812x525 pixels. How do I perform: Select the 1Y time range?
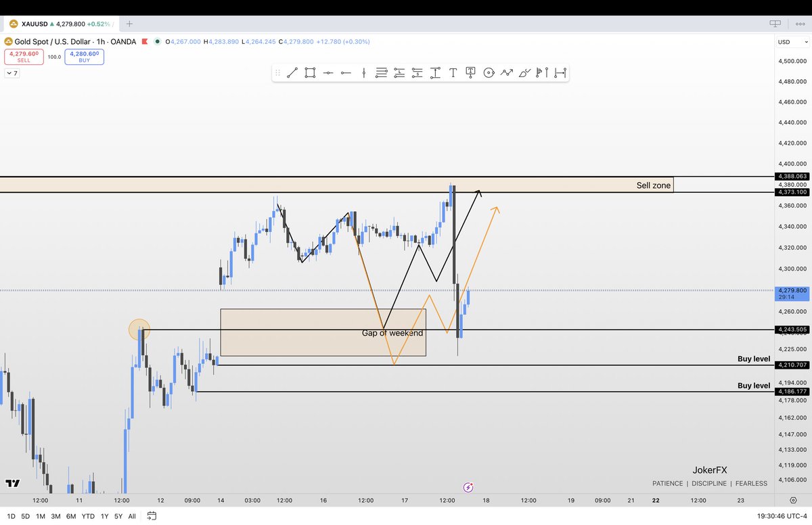[x=104, y=516]
